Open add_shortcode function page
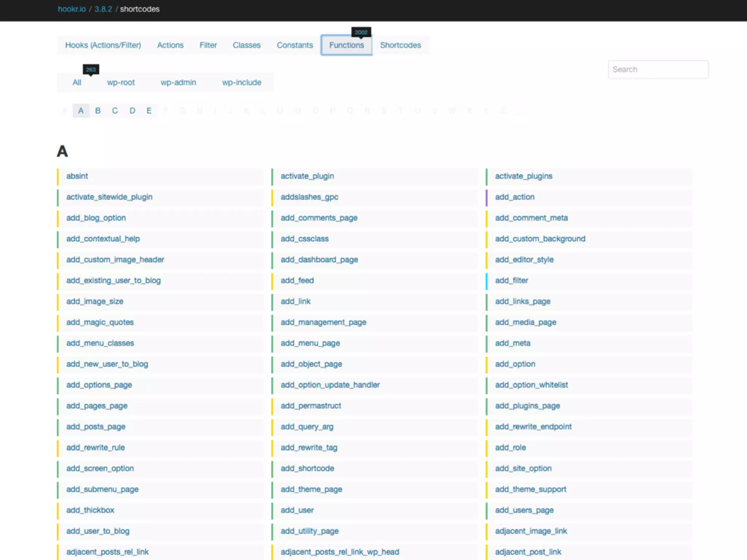747x560 pixels. click(307, 468)
